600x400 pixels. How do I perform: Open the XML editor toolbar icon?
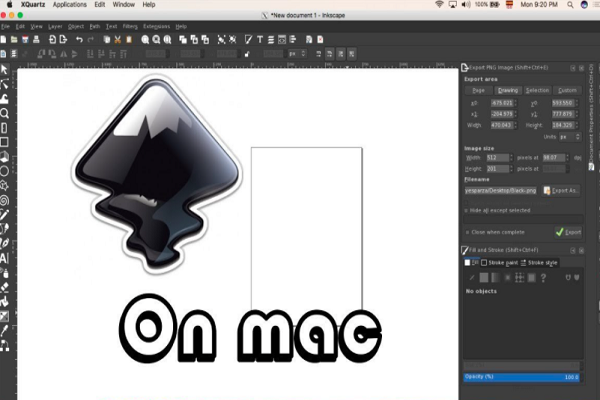282,39
